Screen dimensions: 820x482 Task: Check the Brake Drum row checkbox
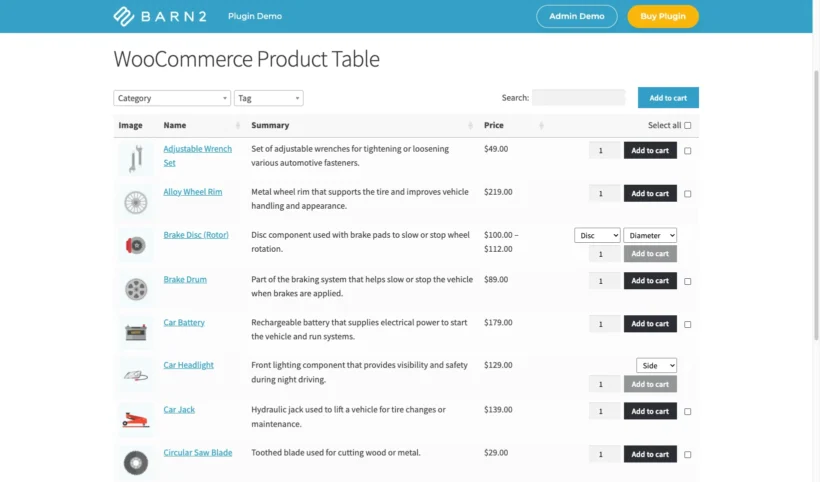point(688,281)
